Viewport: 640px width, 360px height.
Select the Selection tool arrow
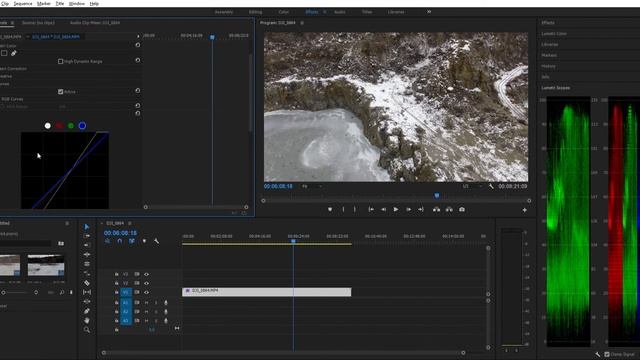(x=87, y=227)
